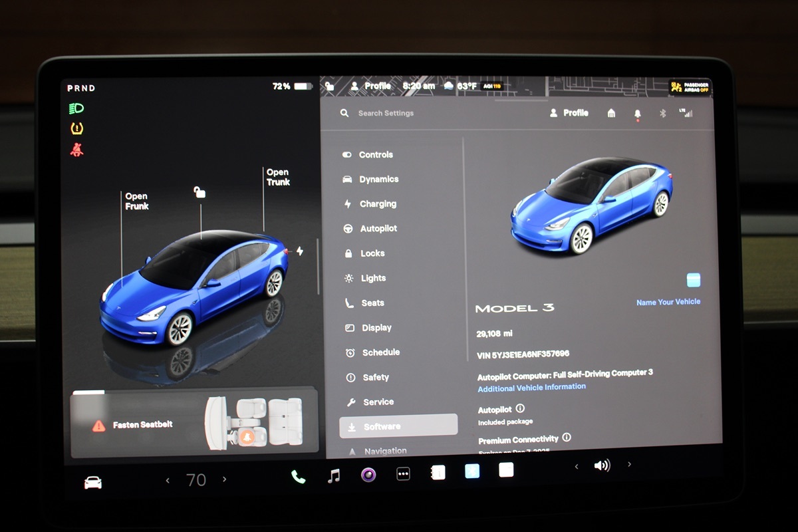The image size is (798, 532).
Task: Open the music note app
Action: pyautogui.click(x=334, y=475)
